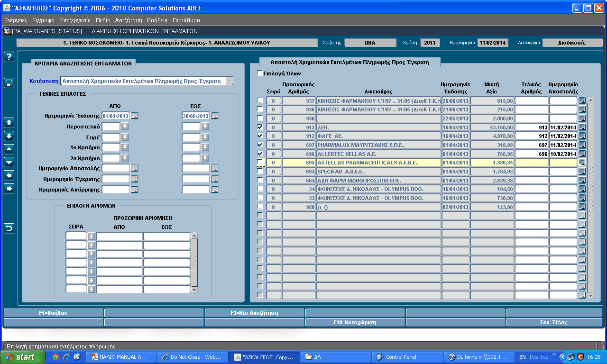
Task: Open the Ενέργειες menu
Action: pyautogui.click(x=16, y=20)
